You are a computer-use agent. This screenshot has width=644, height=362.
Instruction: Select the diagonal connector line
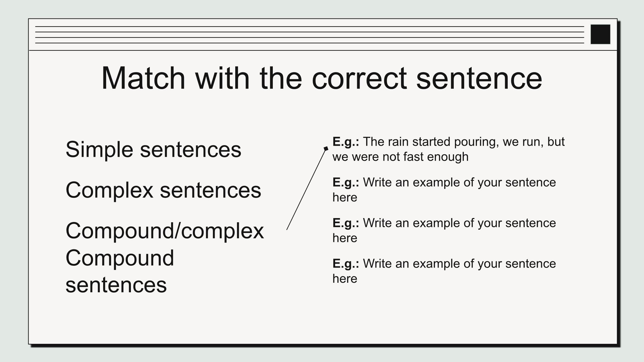[306, 189]
